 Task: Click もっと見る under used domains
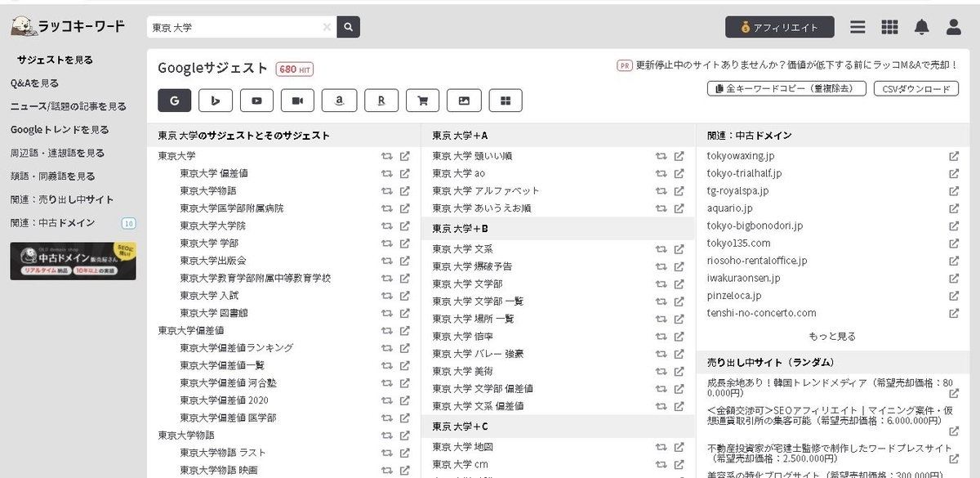832,336
